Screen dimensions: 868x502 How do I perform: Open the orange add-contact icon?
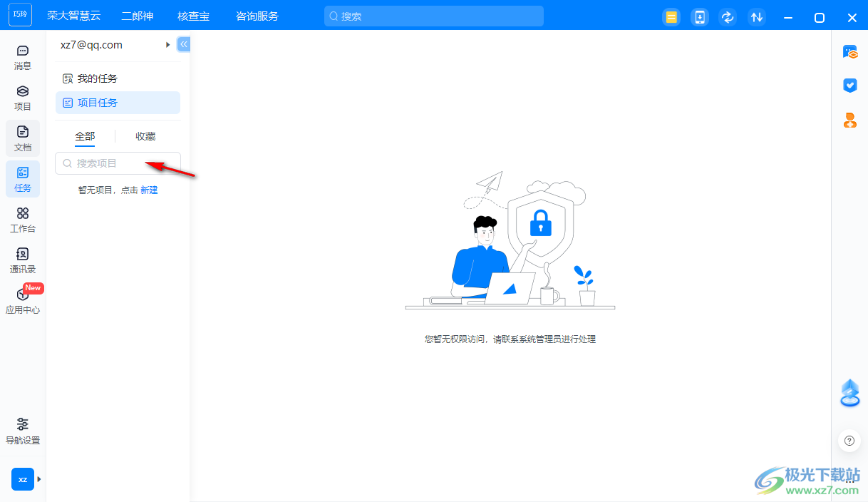[849, 121]
